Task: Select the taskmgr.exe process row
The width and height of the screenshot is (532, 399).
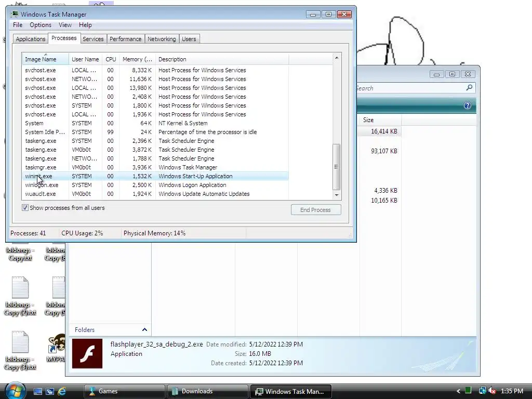Action: 155,167
